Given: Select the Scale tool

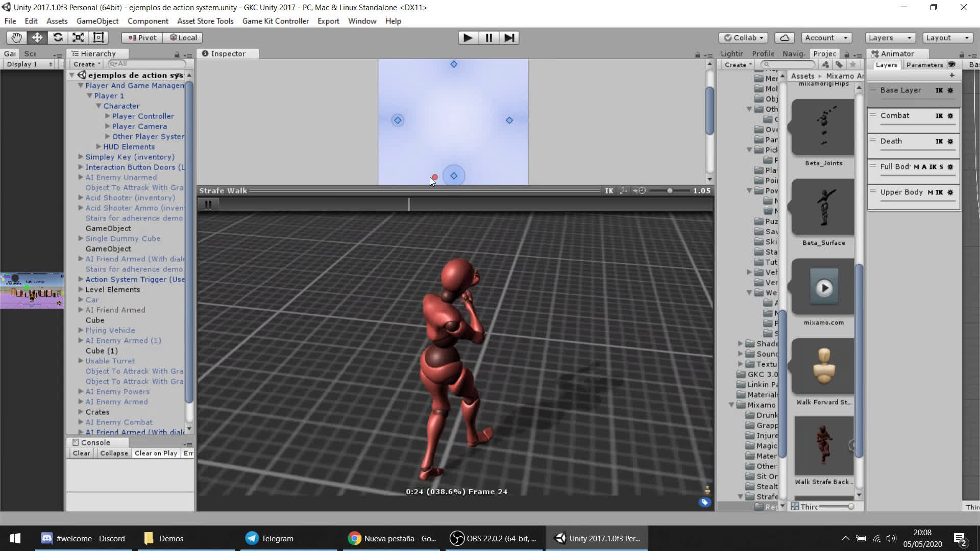Looking at the screenshot, I should (x=78, y=38).
